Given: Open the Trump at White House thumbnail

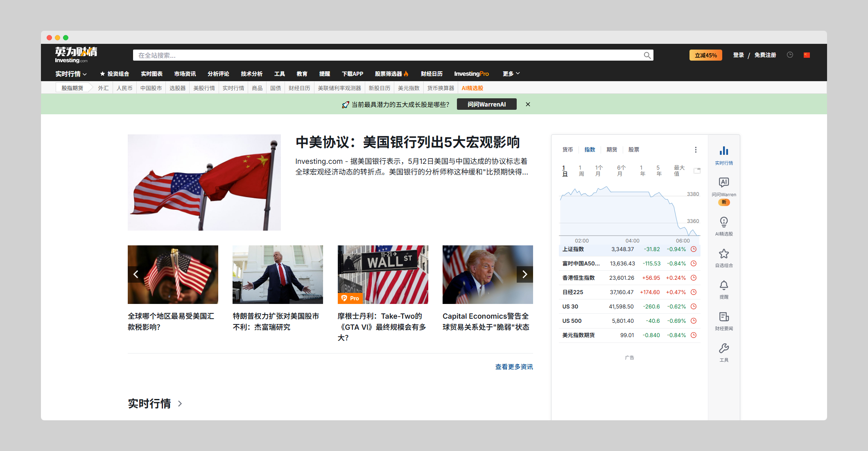Looking at the screenshot, I should pos(278,274).
